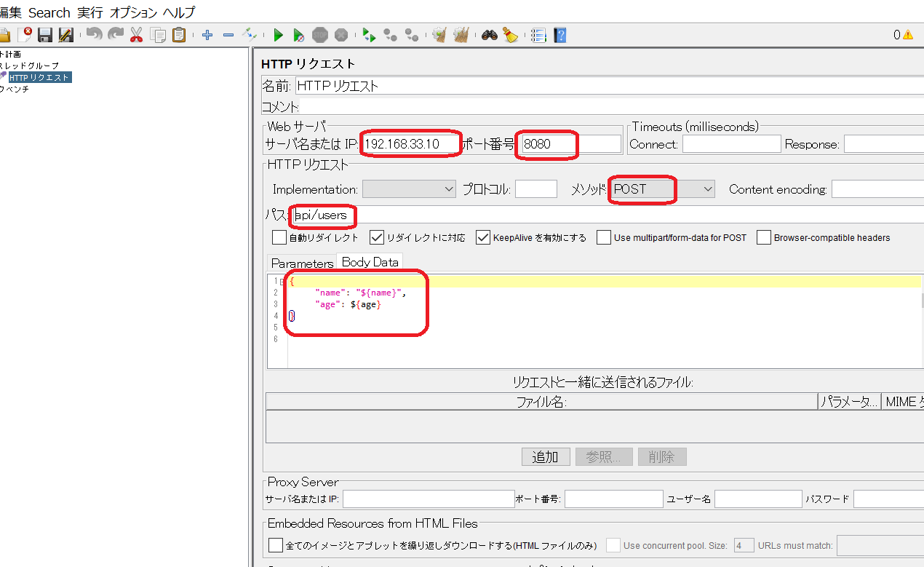Image resolution: width=924 pixels, height=567 pixels.
Task: Open the Implementation dropdown
Action: pos(410,189)
